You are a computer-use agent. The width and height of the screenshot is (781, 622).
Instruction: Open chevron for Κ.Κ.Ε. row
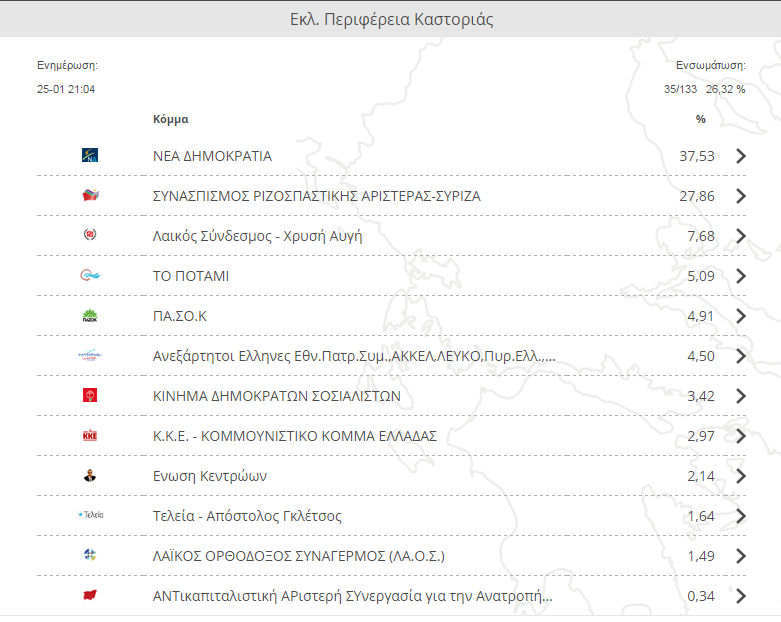coord(741,436)
